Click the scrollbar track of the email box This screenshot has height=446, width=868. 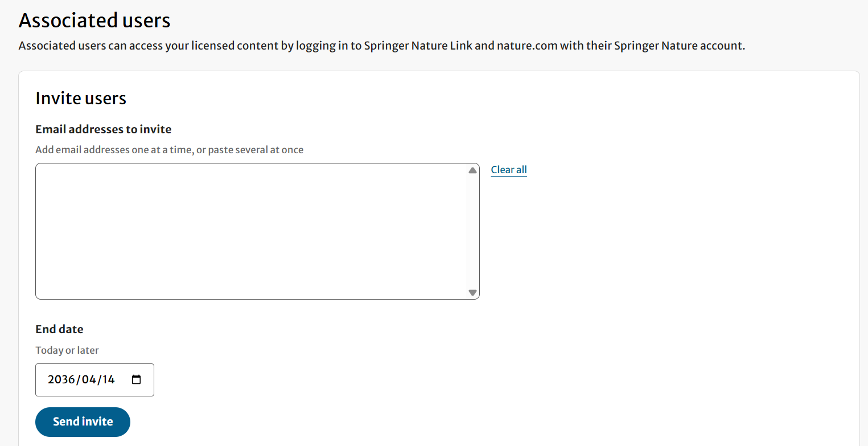(x=472, y=231)
